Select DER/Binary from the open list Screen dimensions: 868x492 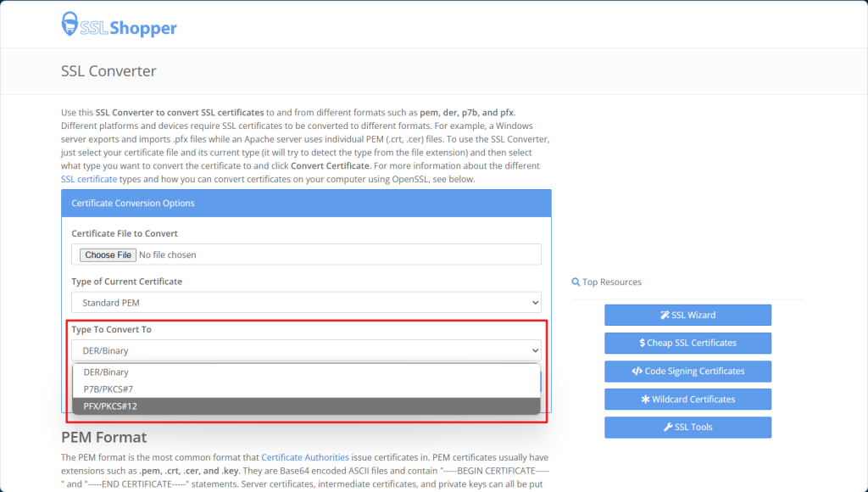pos(106,372)
